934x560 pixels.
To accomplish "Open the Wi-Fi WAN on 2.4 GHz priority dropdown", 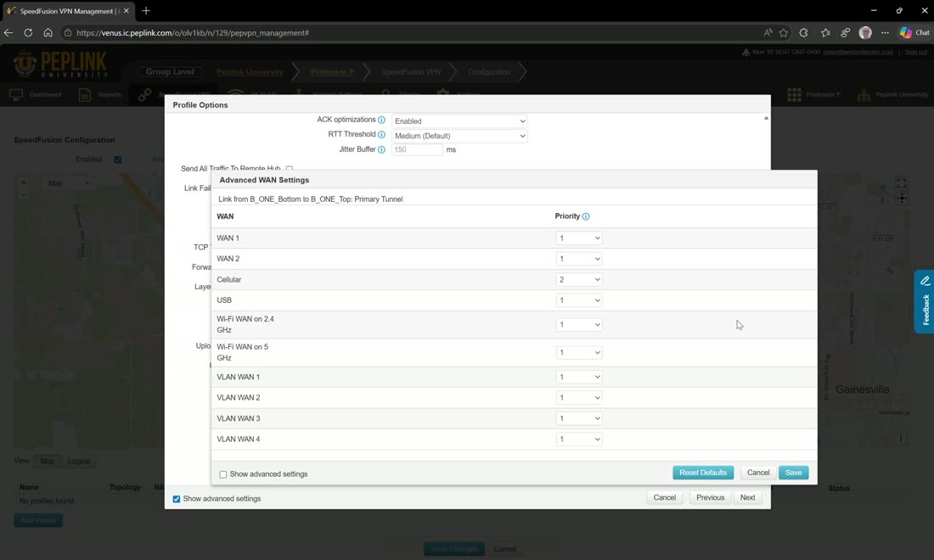I will pos(579,324).
